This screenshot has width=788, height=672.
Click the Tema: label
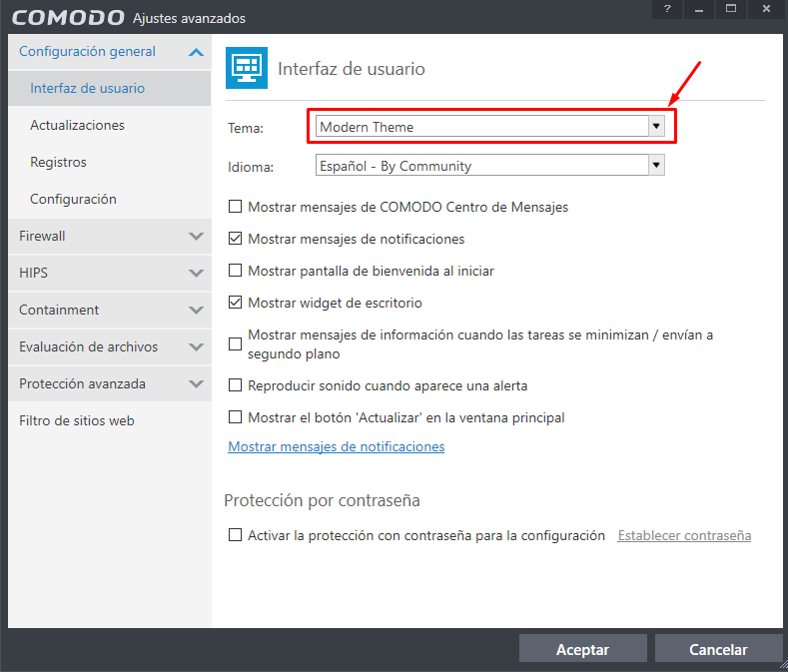(246, 128)
